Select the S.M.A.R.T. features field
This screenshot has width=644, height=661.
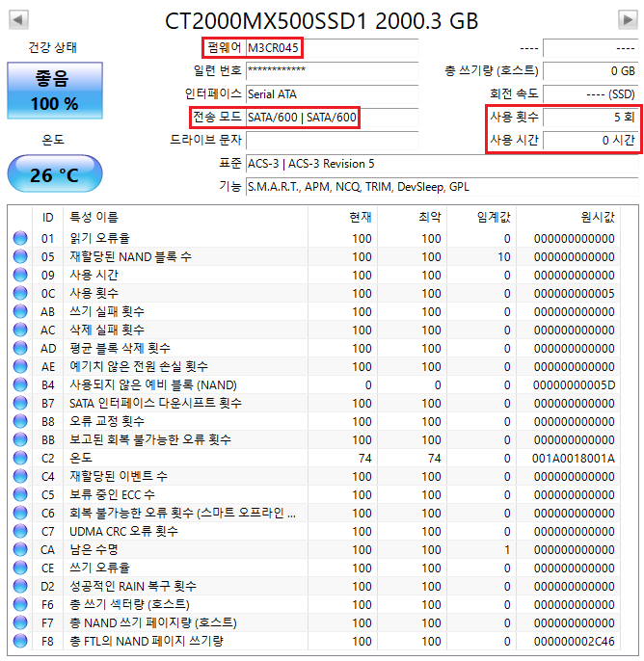[443, 187]
